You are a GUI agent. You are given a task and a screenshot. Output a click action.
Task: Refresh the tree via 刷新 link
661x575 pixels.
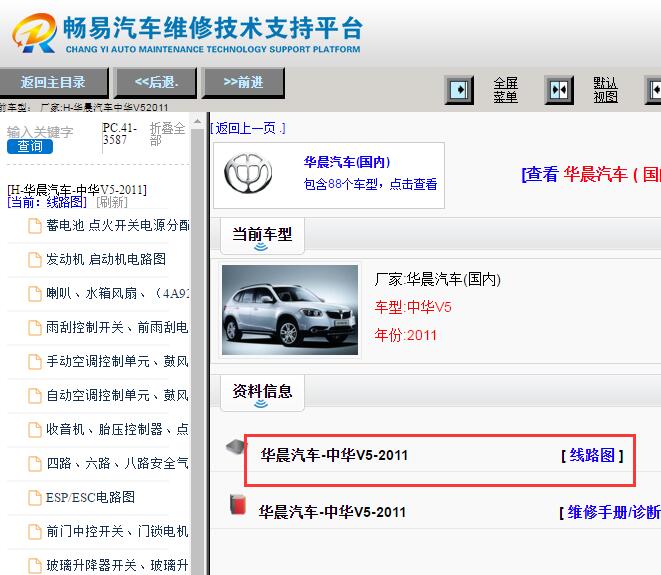coord(112,202)
